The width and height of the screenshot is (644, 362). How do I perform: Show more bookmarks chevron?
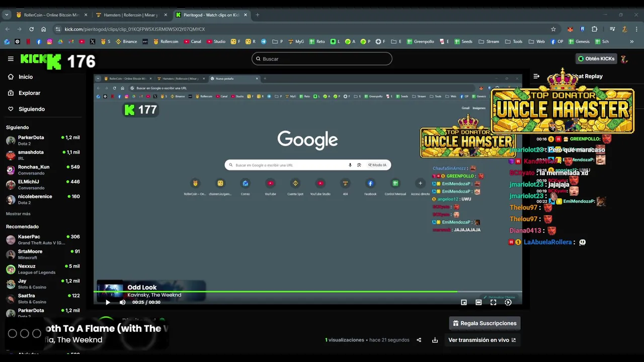(x=632, y=42)
